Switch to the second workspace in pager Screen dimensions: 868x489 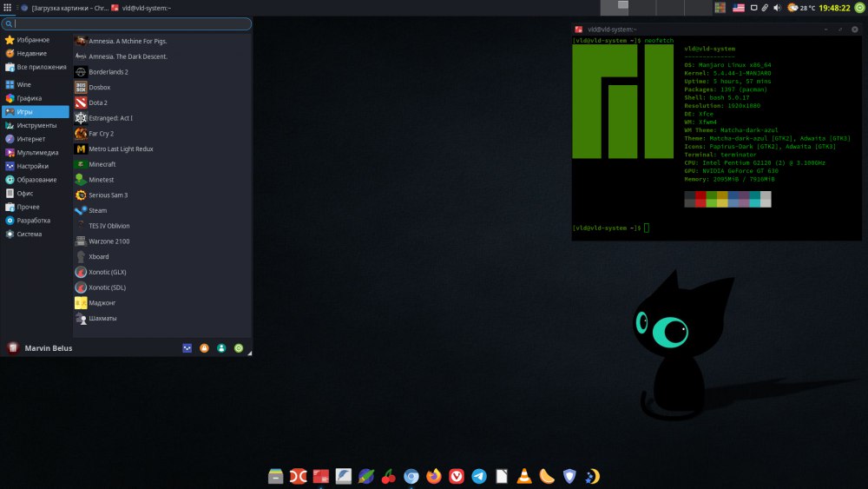tap(642, 8)
